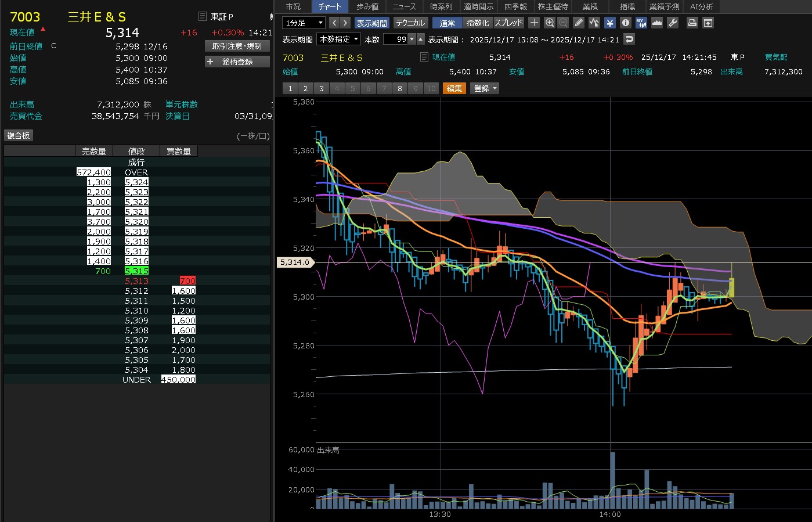Click the crosshair cursor tool icon
Image resolution: width=812 pixels, height=522 pixels.
(534, 23)
